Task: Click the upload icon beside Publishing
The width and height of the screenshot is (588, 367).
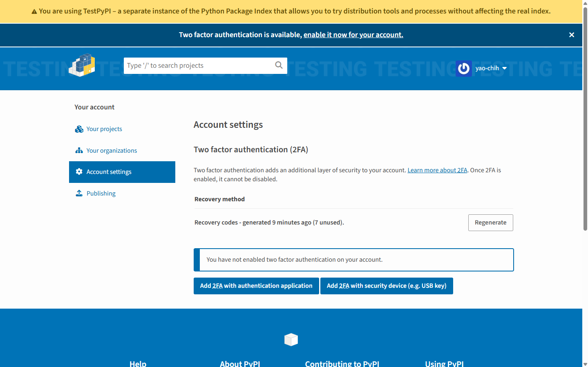Action: tap(79, 194)
